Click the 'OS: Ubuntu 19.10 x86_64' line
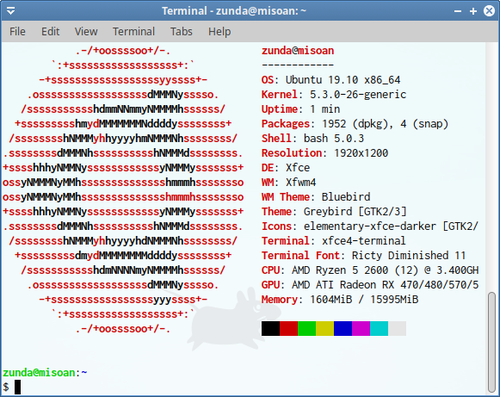500x397 pixels. coord(331,80)
